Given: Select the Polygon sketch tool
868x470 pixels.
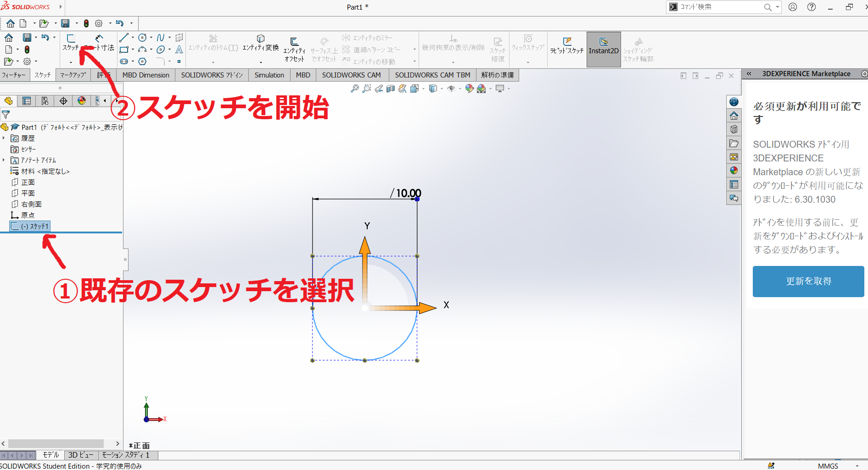Looking at the screenshot, I should pyautogui.click(x=142, y=61).
